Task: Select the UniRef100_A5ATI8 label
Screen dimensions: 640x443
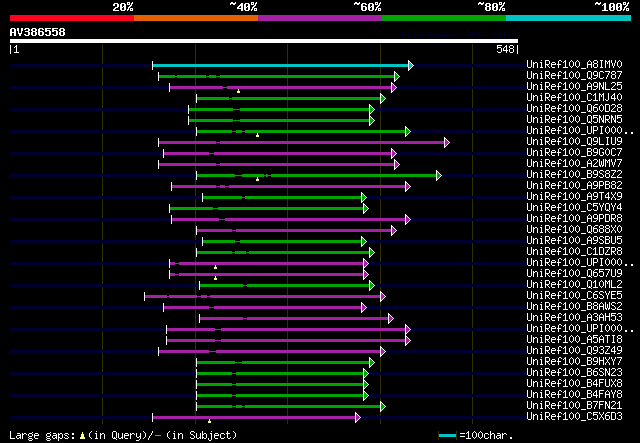Action: pos(574,340)
